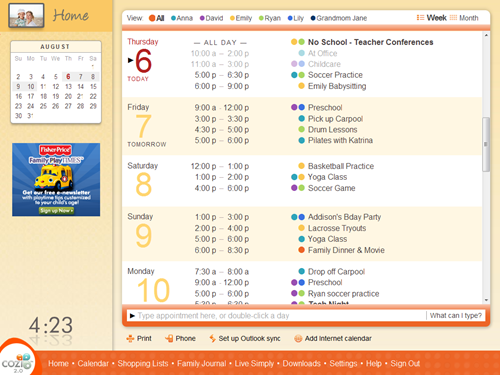The width and height of the screenshot is (500, 375).
Task: Open Downloads page
Action: [x=302, y=363]
